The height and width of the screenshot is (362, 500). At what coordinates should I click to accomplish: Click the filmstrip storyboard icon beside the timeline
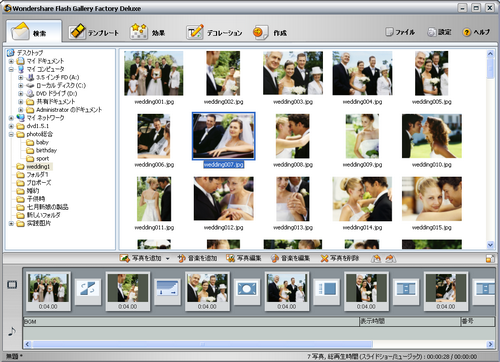click(12, 285)
